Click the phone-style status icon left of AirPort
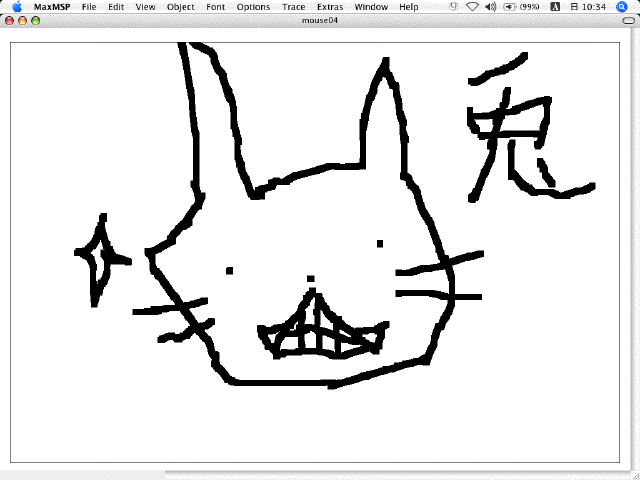This screenshot has height=480, width=640. (x=455, y=7)
